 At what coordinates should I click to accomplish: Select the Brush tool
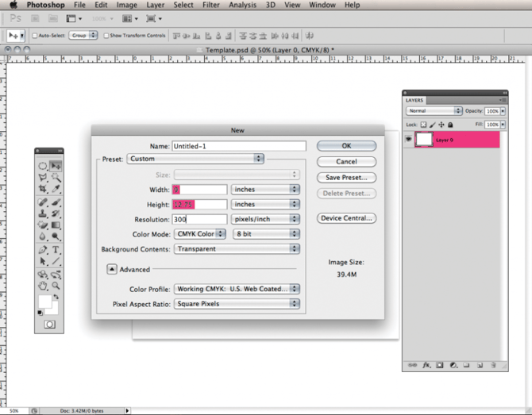click(56, 202)
